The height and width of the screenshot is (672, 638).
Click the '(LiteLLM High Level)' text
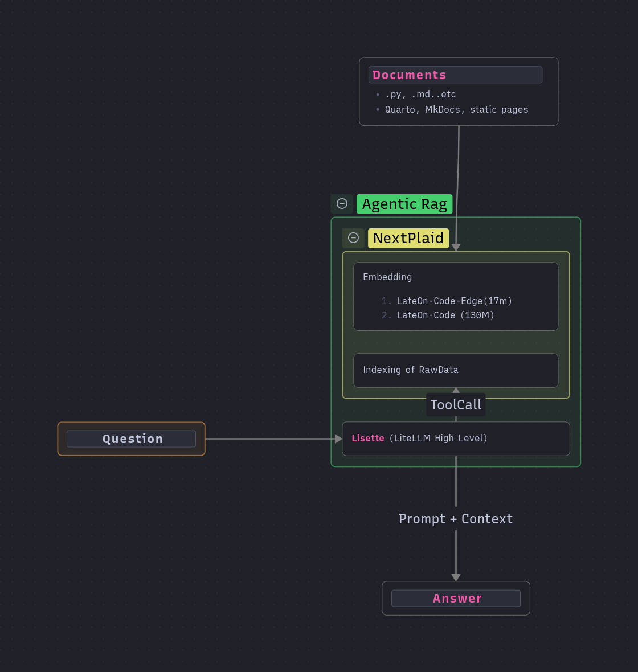tap(438, 439)
